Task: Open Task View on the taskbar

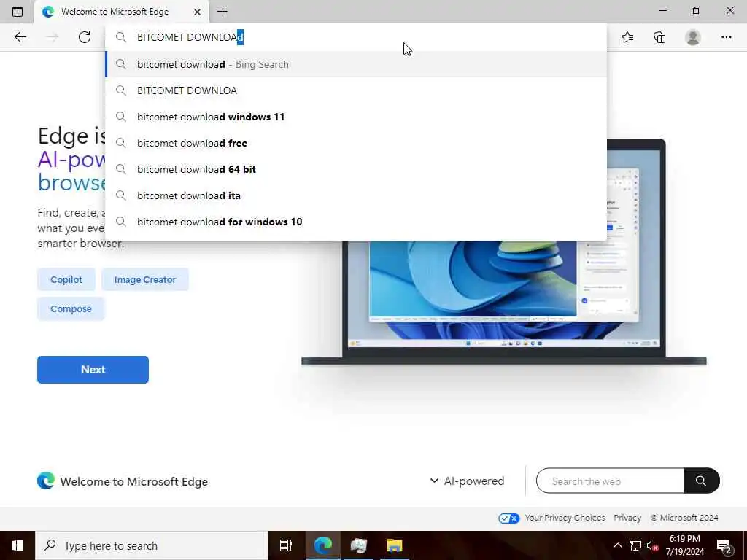Action: coord(286,545)
